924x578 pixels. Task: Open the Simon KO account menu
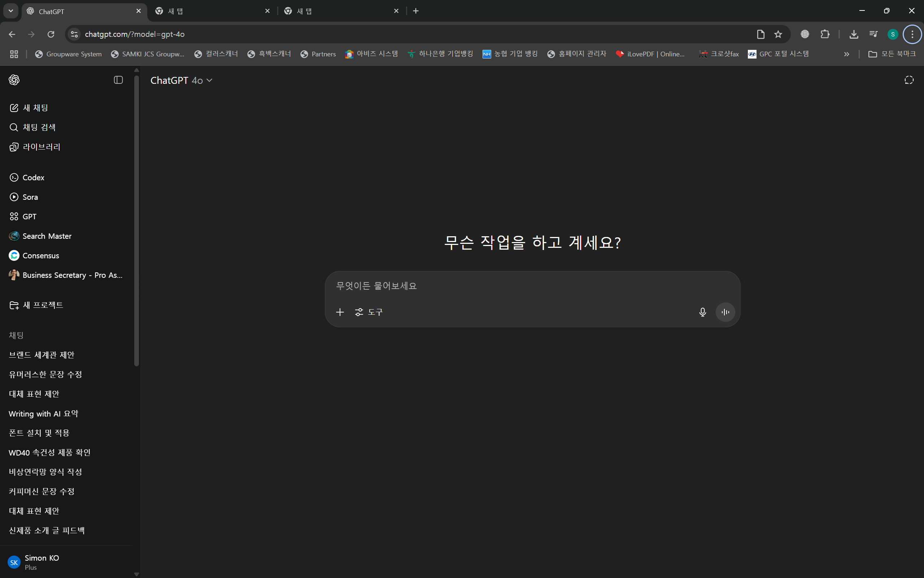[x=67, y=562]
